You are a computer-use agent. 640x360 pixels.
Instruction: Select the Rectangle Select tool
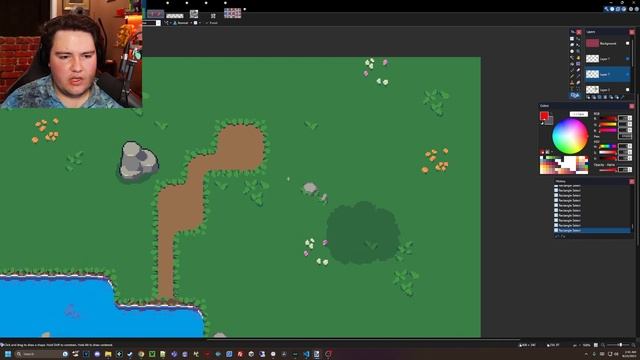(x=572, y=39)
